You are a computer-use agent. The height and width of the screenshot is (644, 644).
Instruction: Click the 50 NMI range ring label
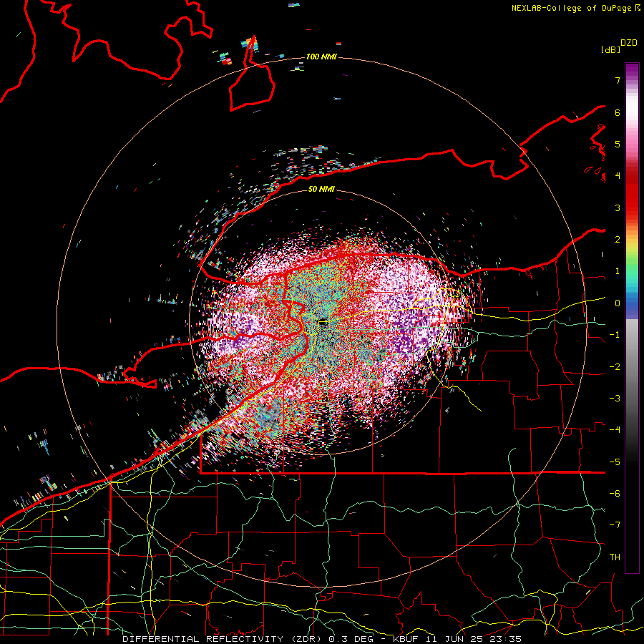coord(321,189)
